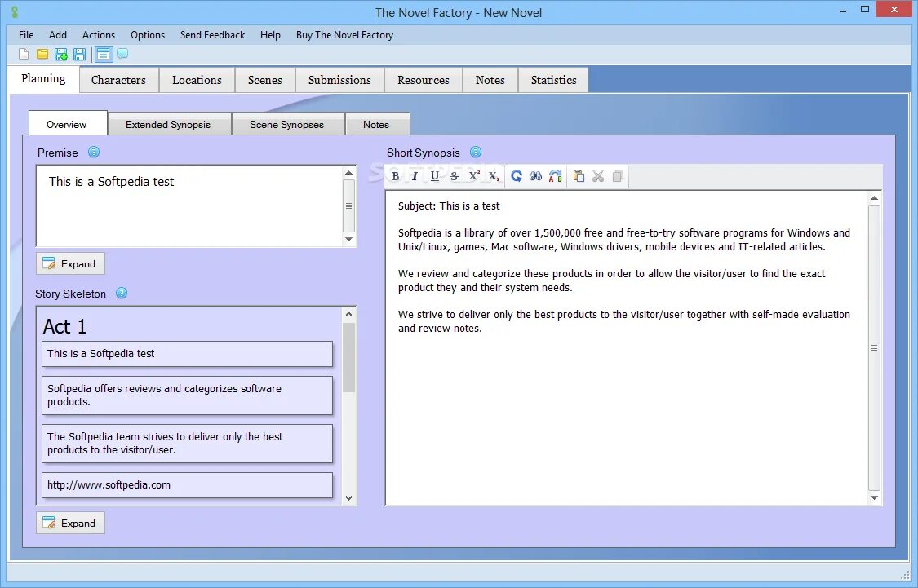The width and height of the screenshot is (918, 588).
Task: Click the binoculars Find icon
Action: point(535,176)
